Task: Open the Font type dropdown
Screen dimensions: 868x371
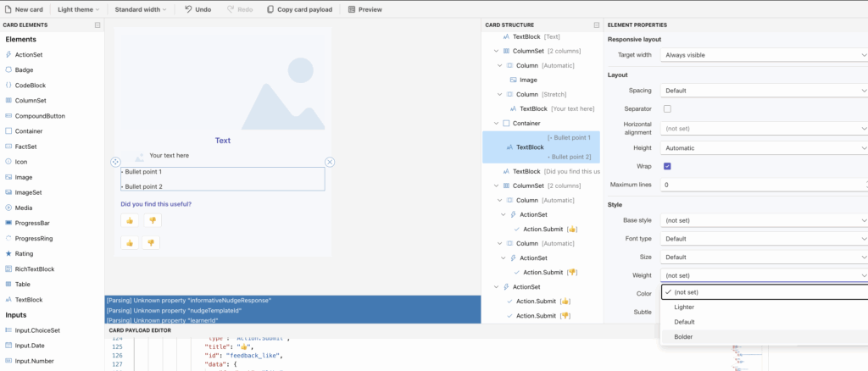Action: 764,239
